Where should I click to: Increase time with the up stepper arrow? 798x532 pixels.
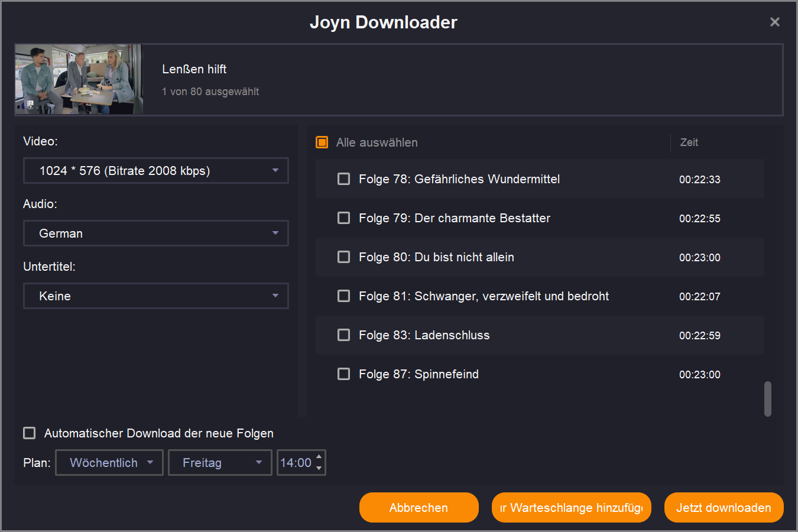[319, 457]
